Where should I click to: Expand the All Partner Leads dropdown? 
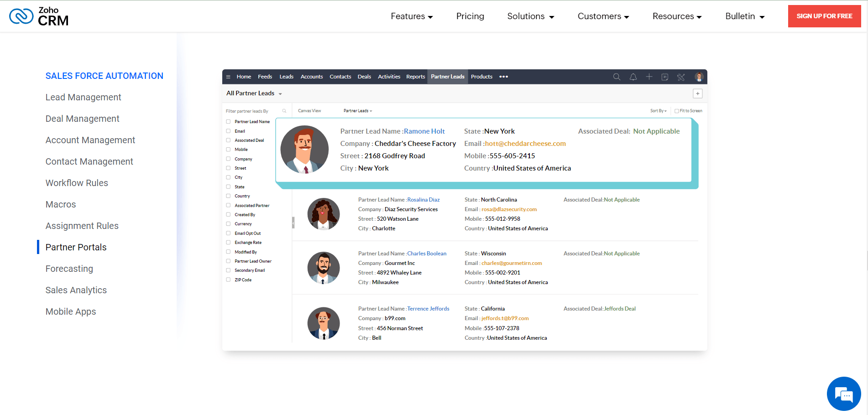click(x=254, y=93)
